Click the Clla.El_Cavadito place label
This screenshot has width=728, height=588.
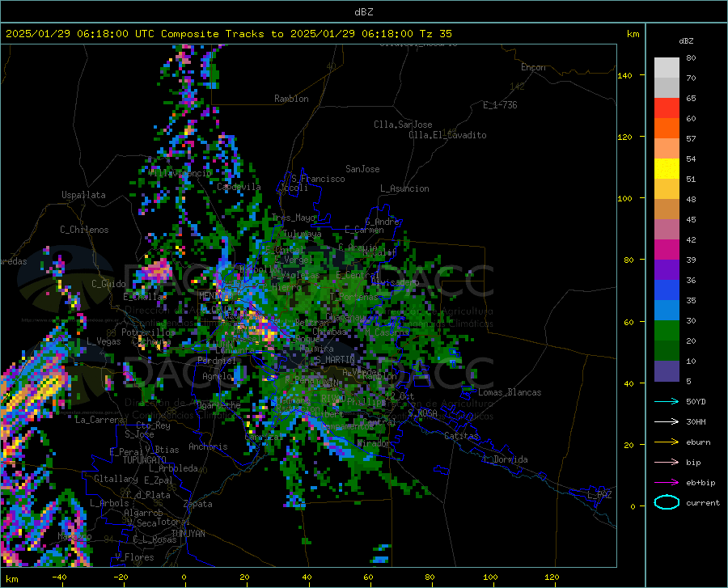447,135
